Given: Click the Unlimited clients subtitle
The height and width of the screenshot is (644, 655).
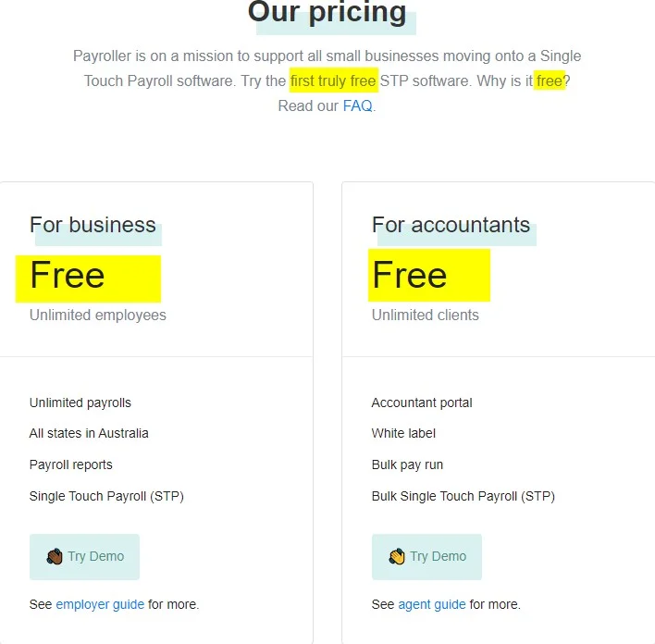Looking at the screenshot, I should coord(426,315).
